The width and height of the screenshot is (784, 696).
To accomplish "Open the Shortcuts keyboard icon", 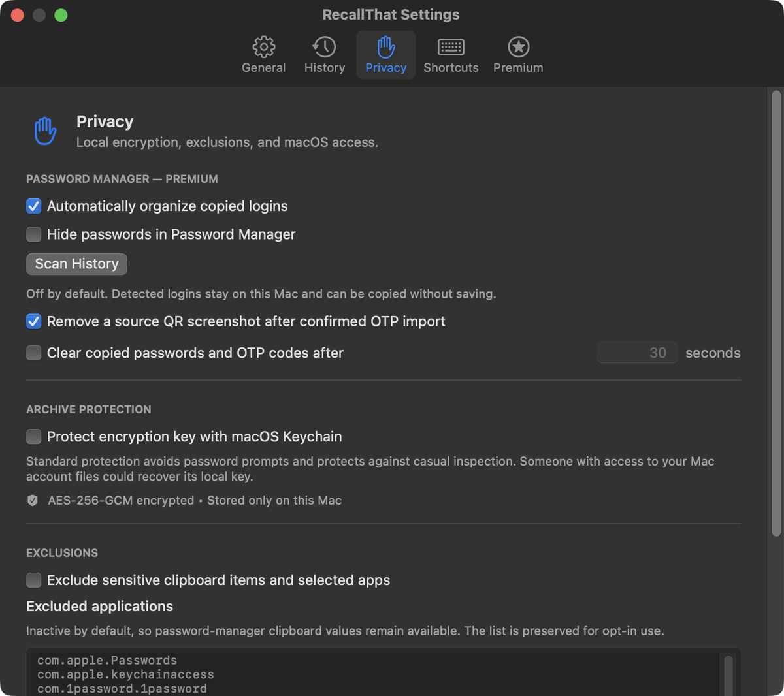I will (451, 47).
